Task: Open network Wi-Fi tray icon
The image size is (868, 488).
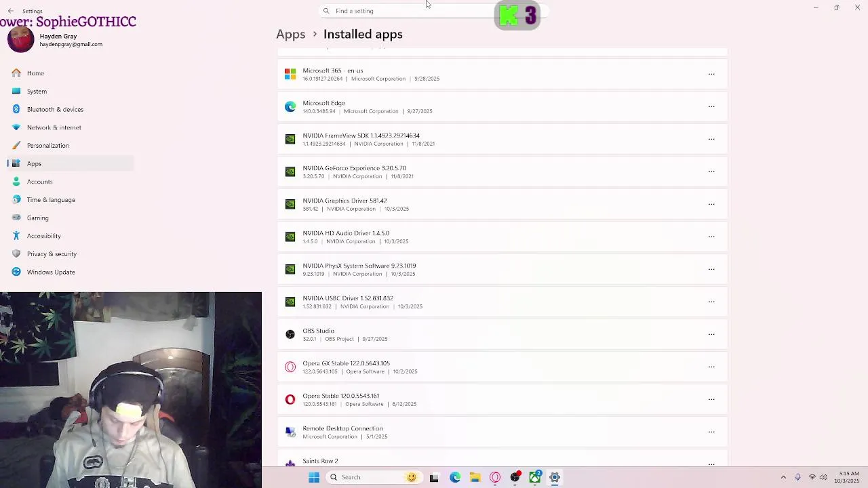Action: coord(812,477)
